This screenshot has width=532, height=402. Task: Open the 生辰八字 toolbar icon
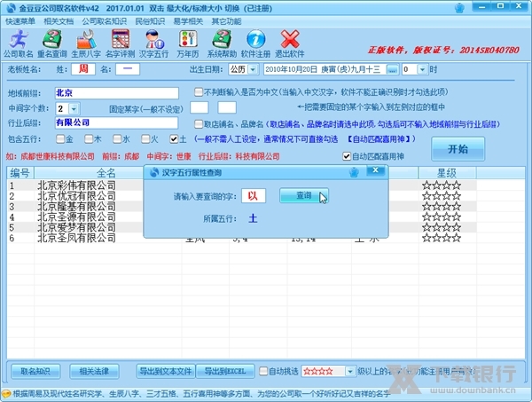coord(86,43)
